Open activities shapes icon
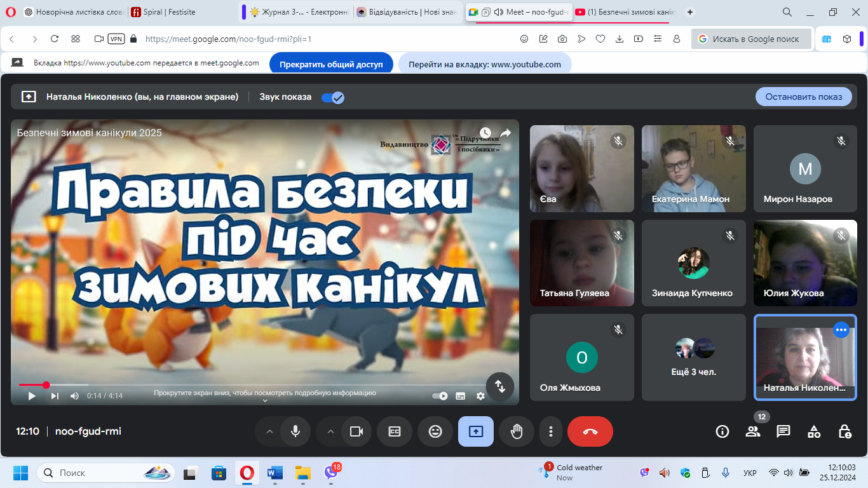The height and width of the screenshot is (488, 868). tap(814, 431)
